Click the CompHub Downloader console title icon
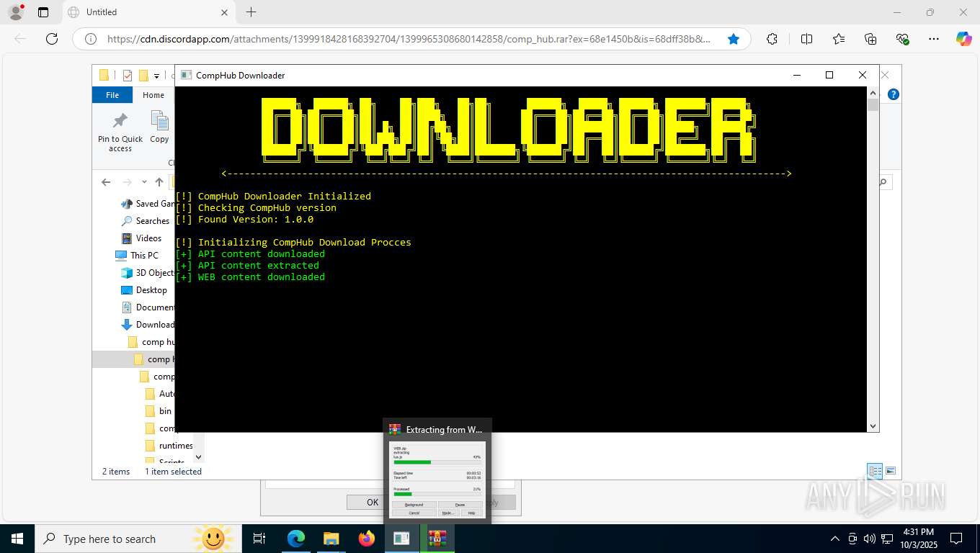This screenshot has height=553, width=980. click(187, 75)
